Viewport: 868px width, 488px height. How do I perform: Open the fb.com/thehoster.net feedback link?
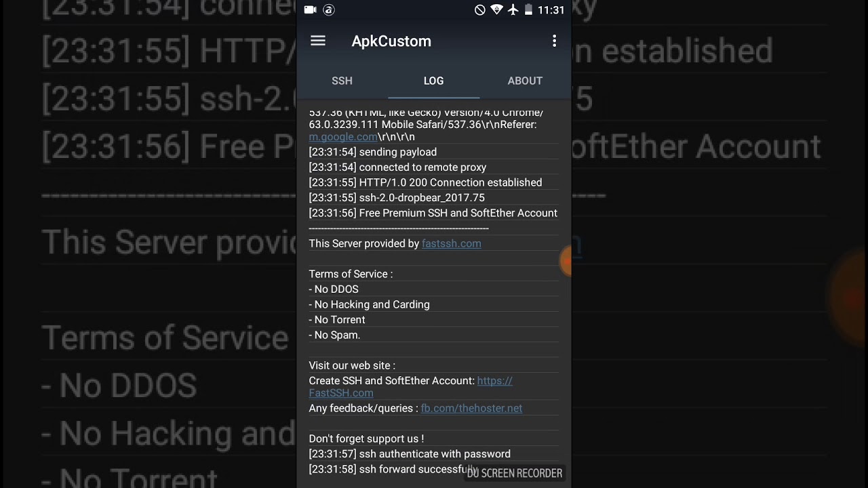point(471,408)
